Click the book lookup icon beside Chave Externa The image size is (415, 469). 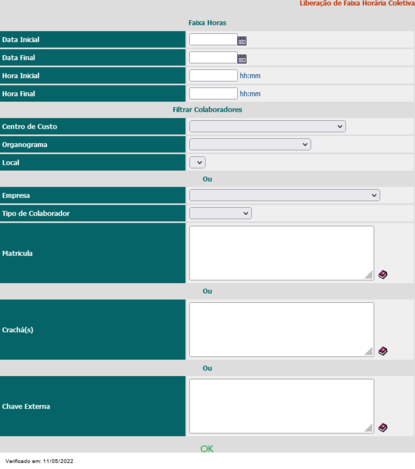coord(383,427)
